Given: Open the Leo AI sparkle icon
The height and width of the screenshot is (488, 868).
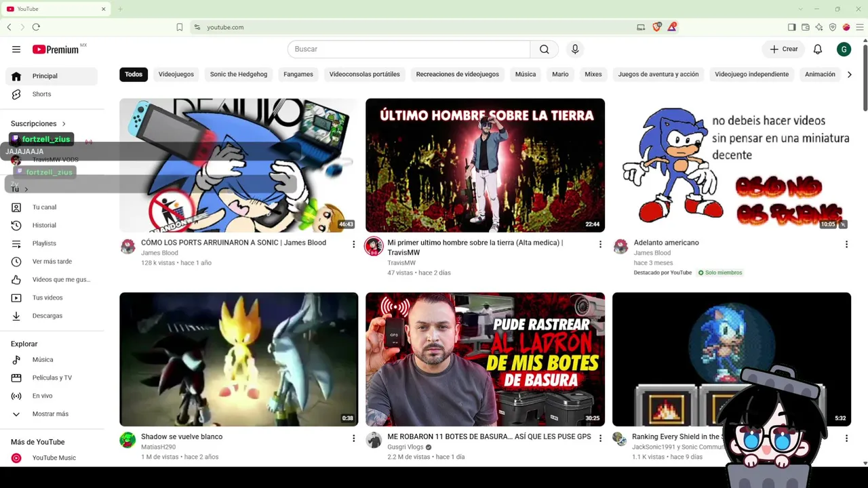Looking at the screenshot, I should [x=819, y=27].
